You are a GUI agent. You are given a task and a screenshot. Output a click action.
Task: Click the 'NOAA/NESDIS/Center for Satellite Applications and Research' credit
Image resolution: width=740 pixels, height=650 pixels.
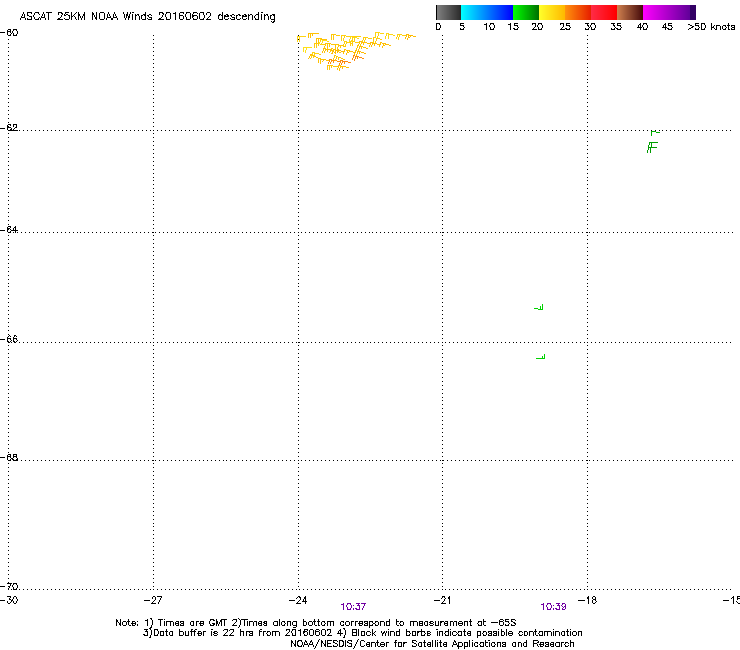point(432,644)
